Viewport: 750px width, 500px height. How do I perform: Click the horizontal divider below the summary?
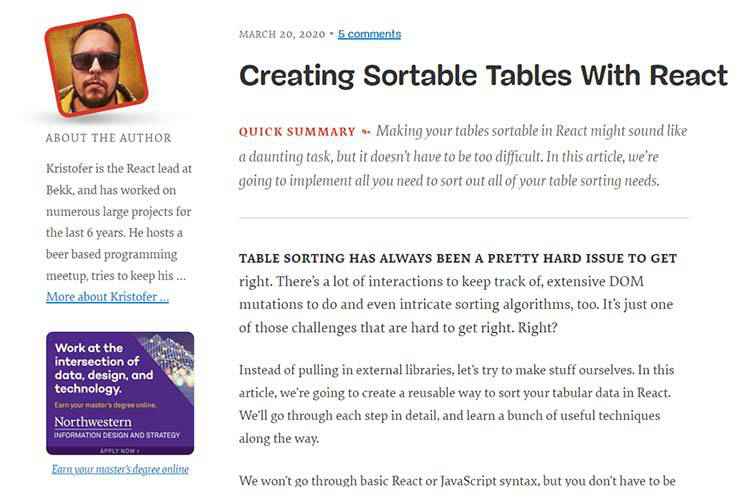click(x=463, y=218)
